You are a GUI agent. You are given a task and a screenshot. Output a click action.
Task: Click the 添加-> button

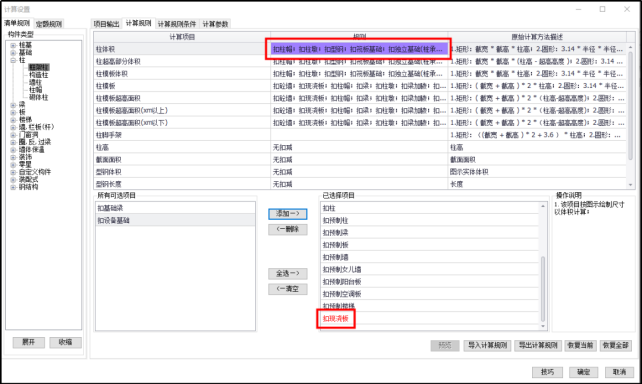point(288,214)
